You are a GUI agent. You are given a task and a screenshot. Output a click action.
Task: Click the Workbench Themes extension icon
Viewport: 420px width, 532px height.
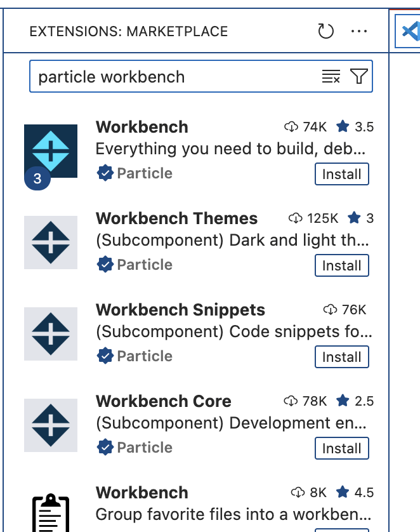click(51, 243)
